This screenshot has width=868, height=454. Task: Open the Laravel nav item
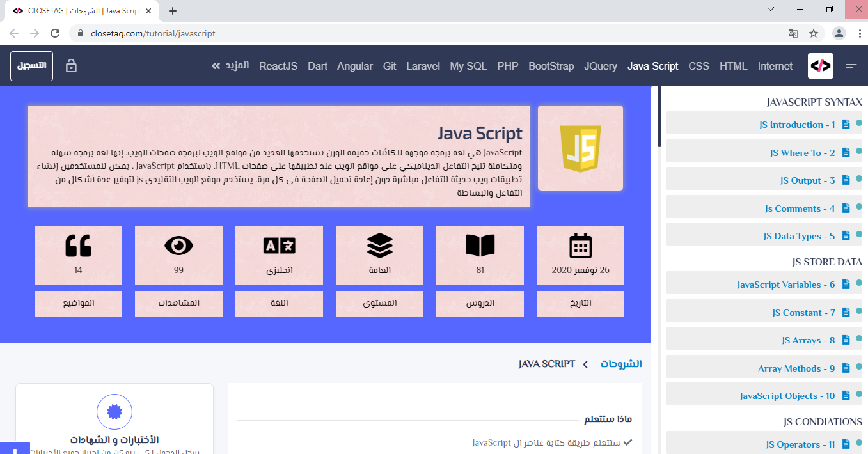pos(423,66)
